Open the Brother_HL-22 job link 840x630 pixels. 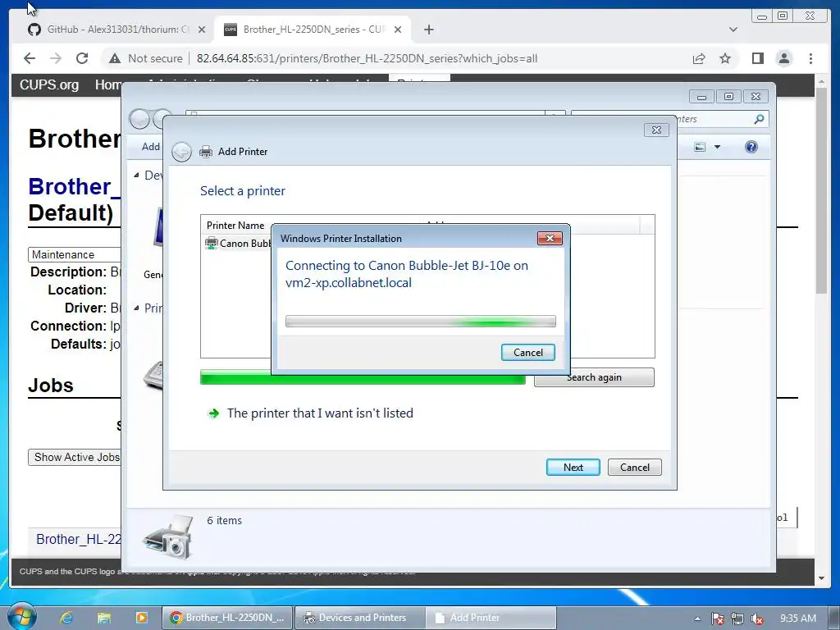coord(79,539)
